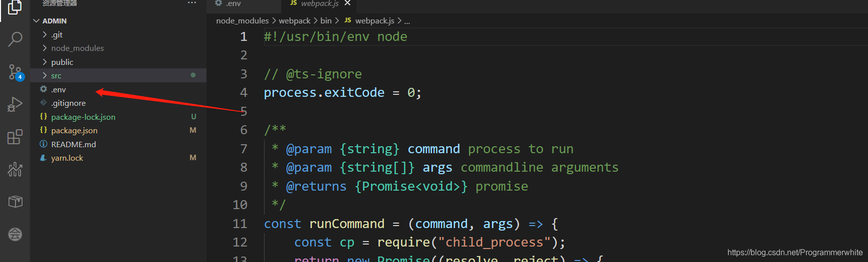Image resolution: width=868 pixels, height=262 pixels.
Task: Click line number 11 in the gutter
Action: pos(240,224)
